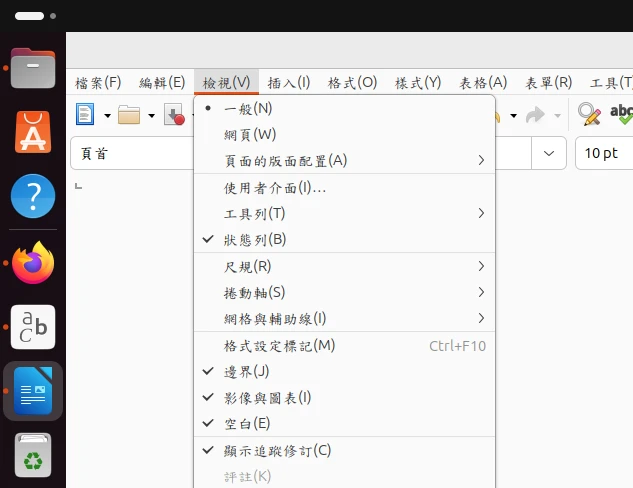Toggle the abc spelling check icon
The width and height of the screenshot is (633, 488).
pyautogui.click(x=621, y=114)
